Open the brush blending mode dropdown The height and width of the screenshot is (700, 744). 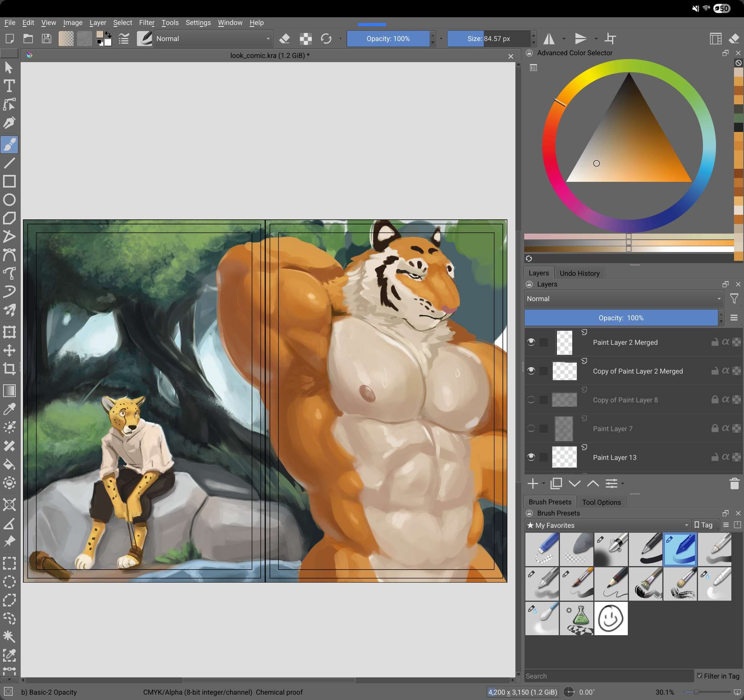coord(213,39)
